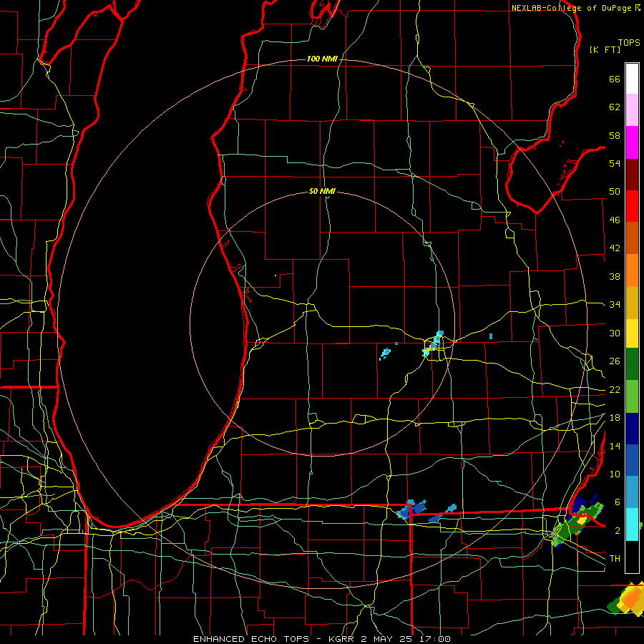Click the orange-yellow echo cell at bottom right
Viewport: 644px width, 644px height.
click(626, 598)
